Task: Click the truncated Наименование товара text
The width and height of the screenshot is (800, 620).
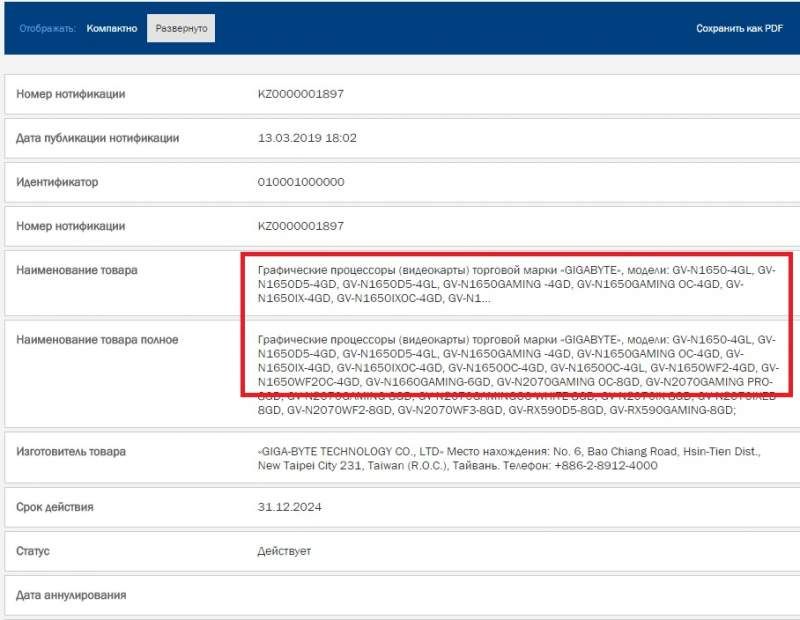Action: click(517, 284)
